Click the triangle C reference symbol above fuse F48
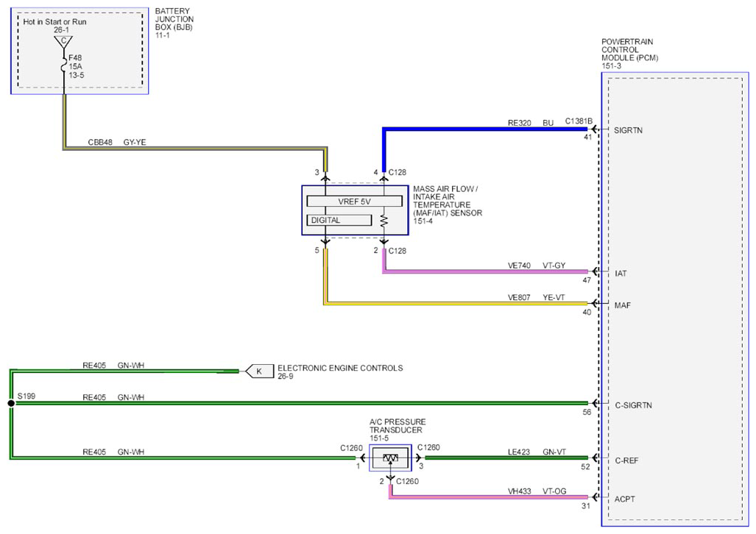The image size is (756, 534). click(63, 41)
